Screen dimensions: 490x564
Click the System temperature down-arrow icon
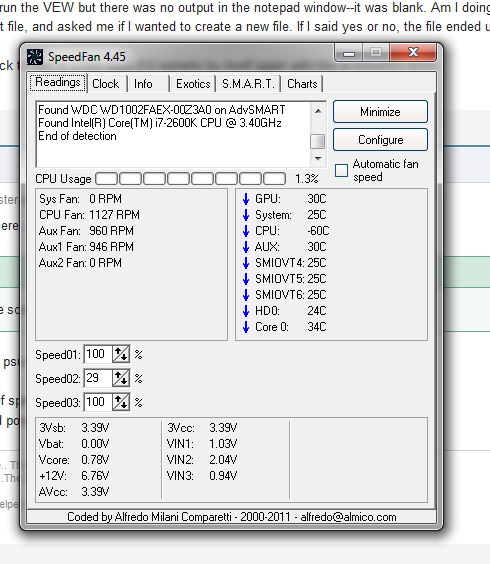click(246, 215)
